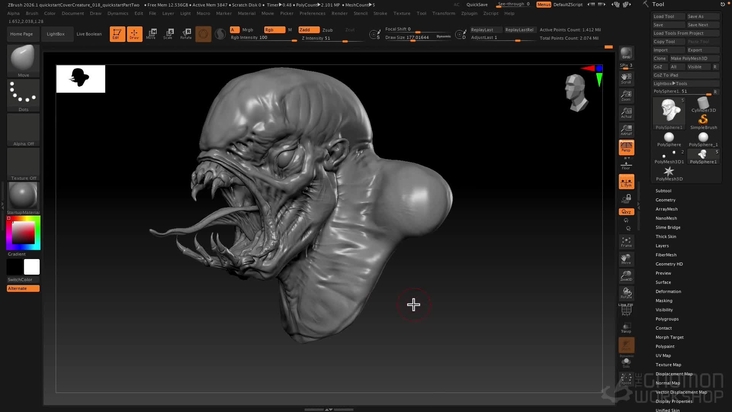
Task: Open the Stroke menu
Action: [380, 14]
